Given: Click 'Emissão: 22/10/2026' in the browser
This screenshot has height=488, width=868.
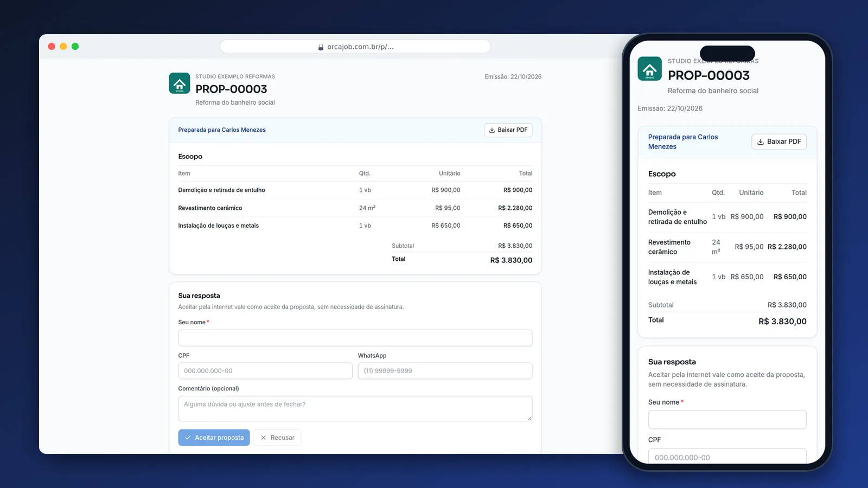Looking at the screenshot, I should click(x=513, y=77).
